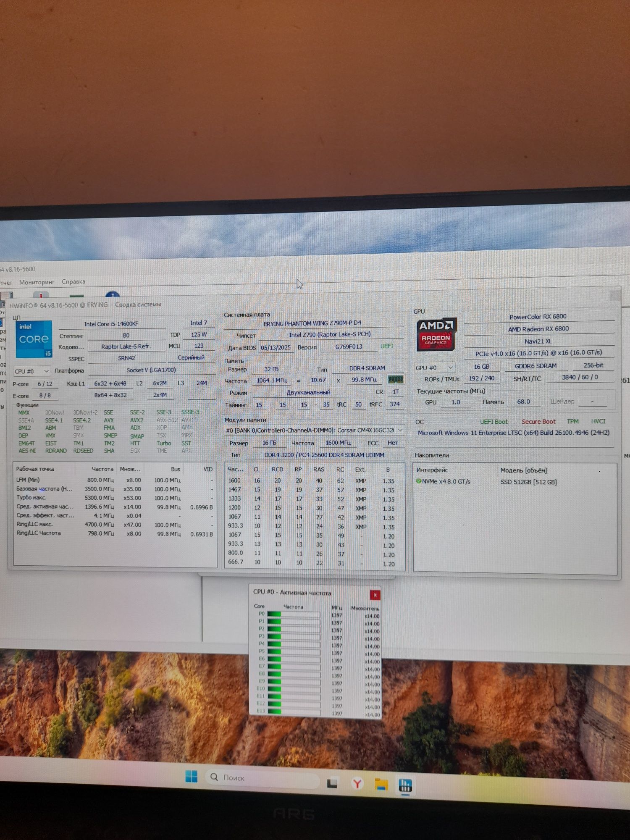This screenshot has width=630, height=840.
Task: Click the PCIe v4.0 x16 link field
Action: (x=538, y=353)
